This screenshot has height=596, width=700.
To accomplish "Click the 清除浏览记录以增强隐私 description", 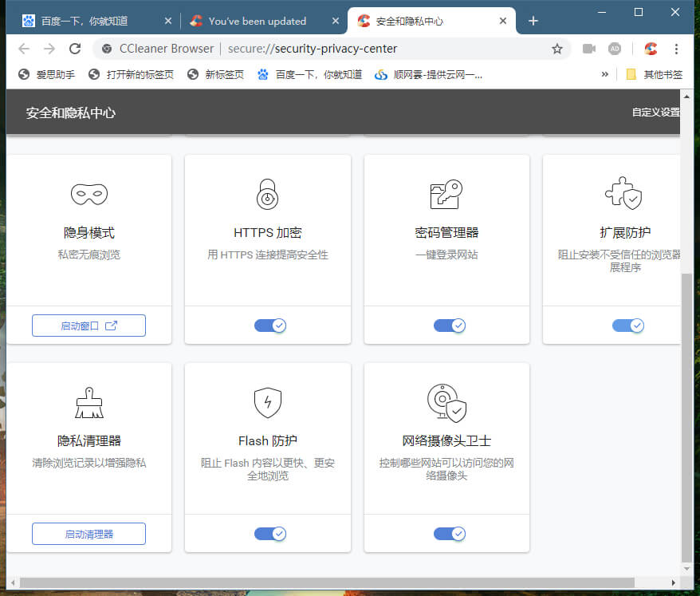I will (89, 463).
